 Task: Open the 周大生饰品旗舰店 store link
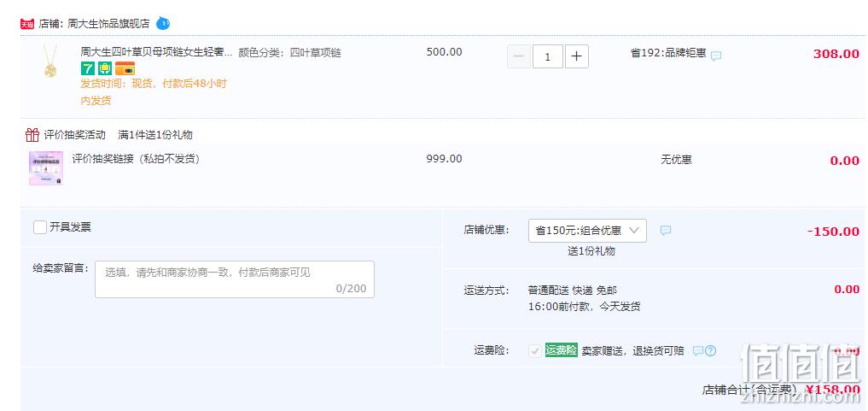(x=108, y=24)
